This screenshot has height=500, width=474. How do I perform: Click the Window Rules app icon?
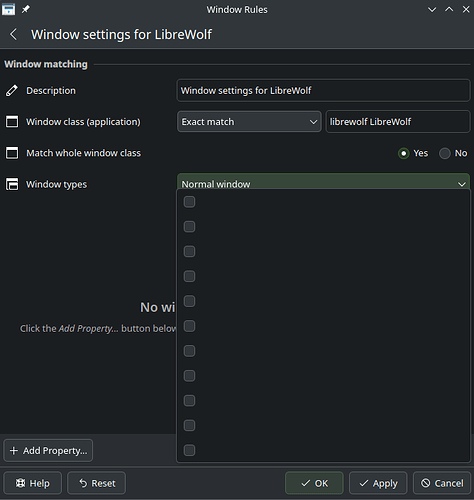click(x=8, y=9)
